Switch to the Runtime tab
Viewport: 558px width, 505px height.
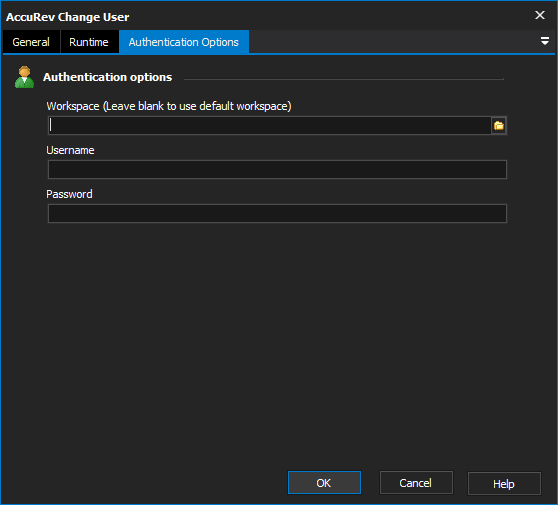coord(89,42)
